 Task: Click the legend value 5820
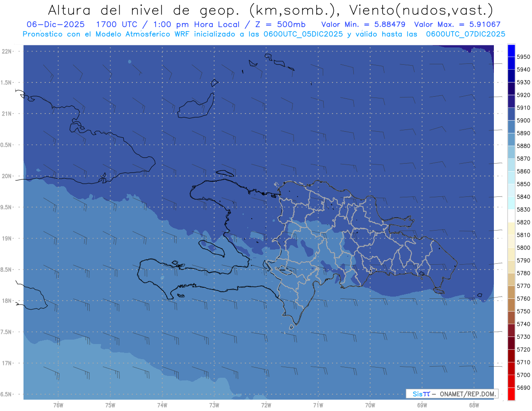(x=523, y=222)
